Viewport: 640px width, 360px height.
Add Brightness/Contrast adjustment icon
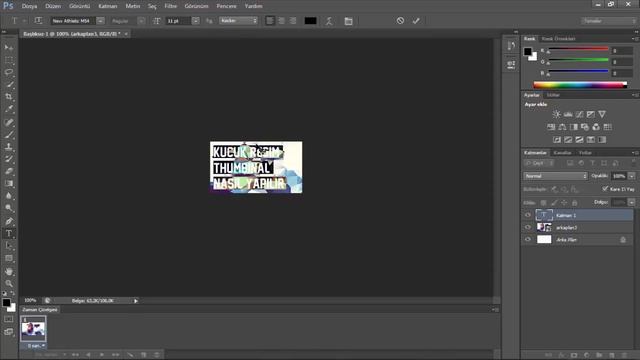coord(556,114)
